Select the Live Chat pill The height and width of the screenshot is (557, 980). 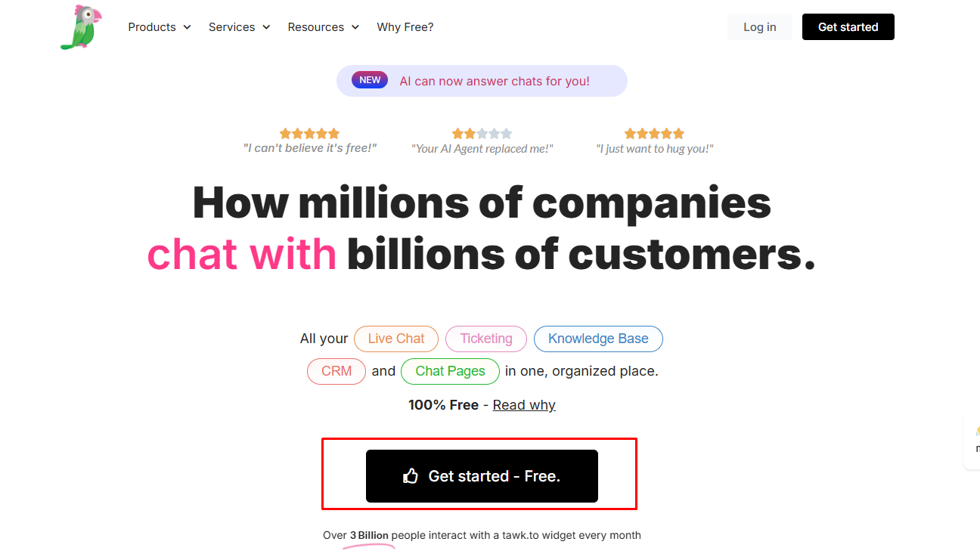396,339
